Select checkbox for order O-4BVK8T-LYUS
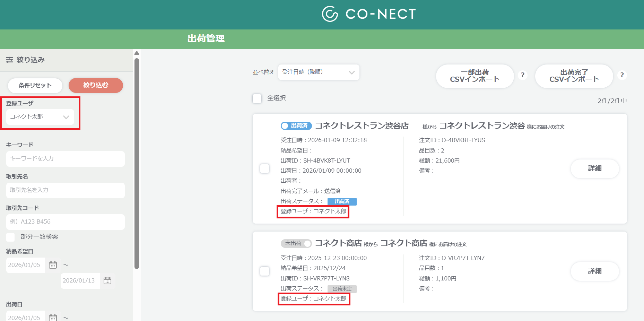Screen dimensions: 644x321 264,168
